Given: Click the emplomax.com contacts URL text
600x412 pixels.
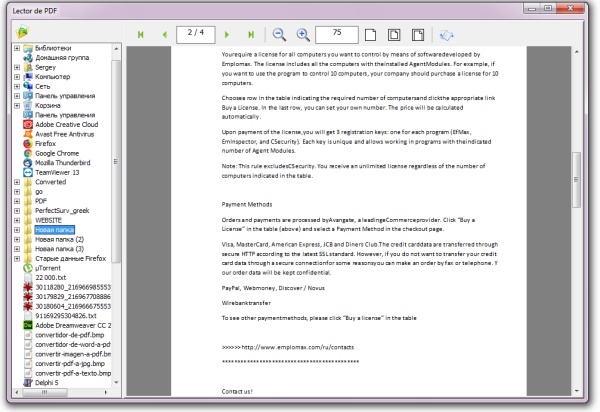Looking at the screenshot, I should coord(298,347).
